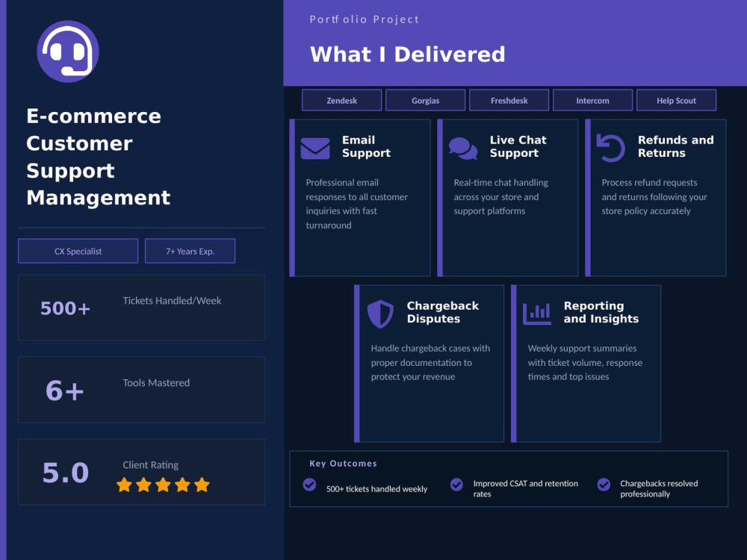The height and width of the screenshot is (560, 747).
Task: Select the Intercom tag
Action: tap(592, 101)
